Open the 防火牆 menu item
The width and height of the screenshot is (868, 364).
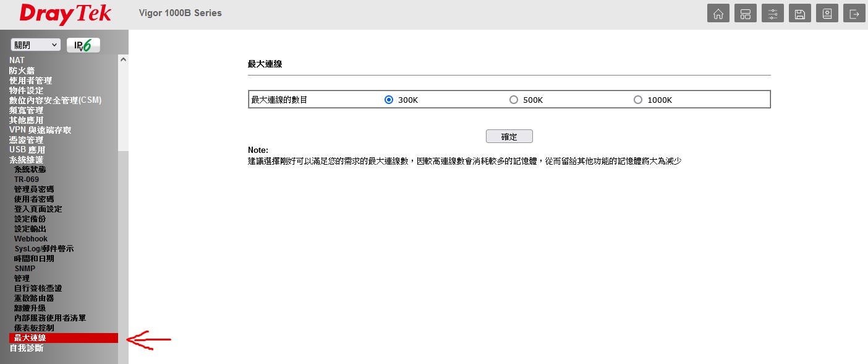(22, 71)
